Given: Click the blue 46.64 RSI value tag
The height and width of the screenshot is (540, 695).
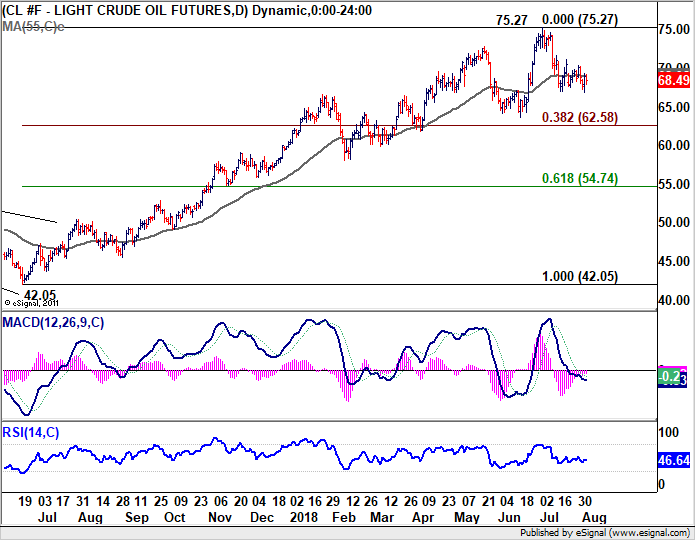Looking at the screenshot, I should tap(674, 460).
